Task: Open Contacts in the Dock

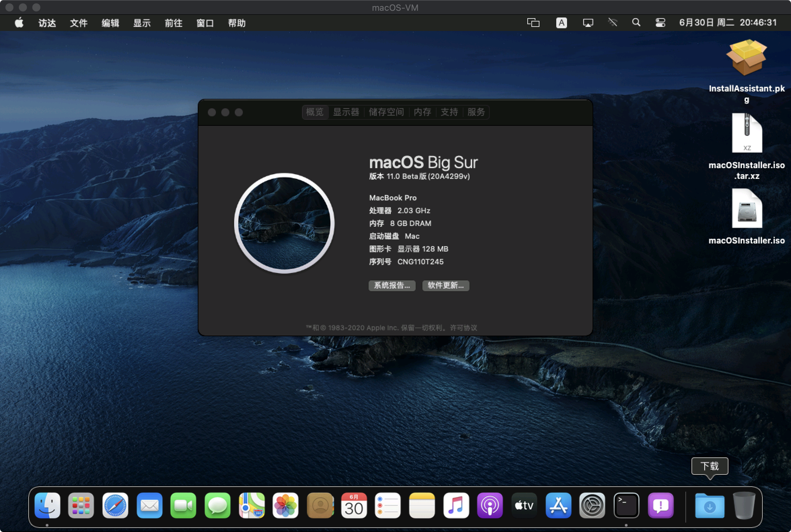Action: 320,505
